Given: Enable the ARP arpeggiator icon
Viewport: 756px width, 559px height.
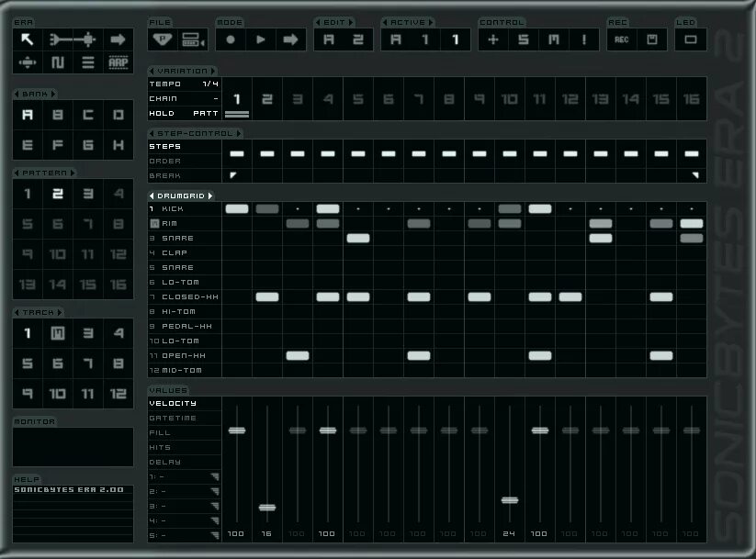Looking at the screenshot, I should tap(118, 62).
